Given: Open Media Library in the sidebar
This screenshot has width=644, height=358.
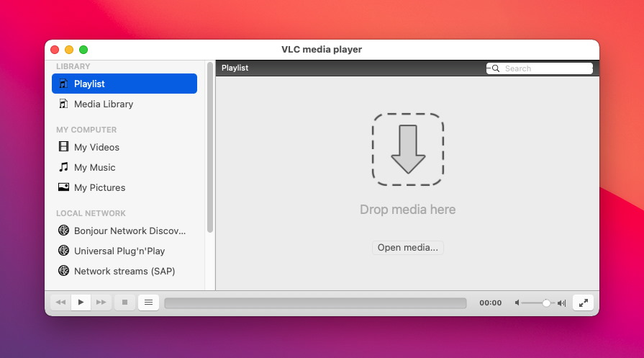Looking at the screenshot, I should click(124, 104).
